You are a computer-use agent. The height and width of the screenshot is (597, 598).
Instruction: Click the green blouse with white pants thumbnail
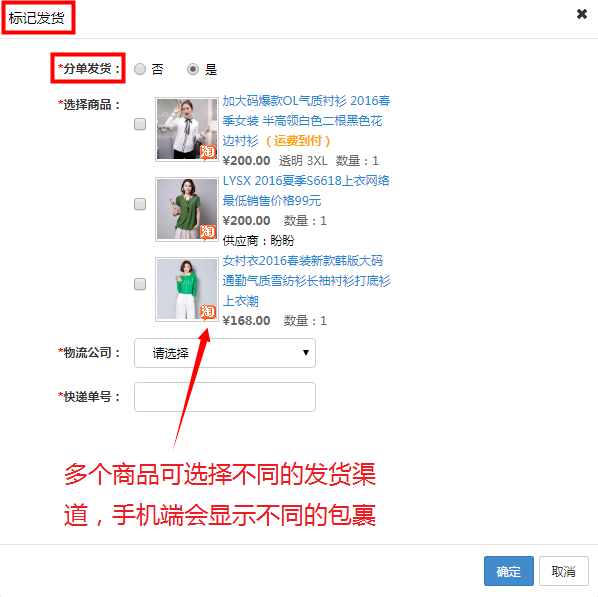(187, 289)
